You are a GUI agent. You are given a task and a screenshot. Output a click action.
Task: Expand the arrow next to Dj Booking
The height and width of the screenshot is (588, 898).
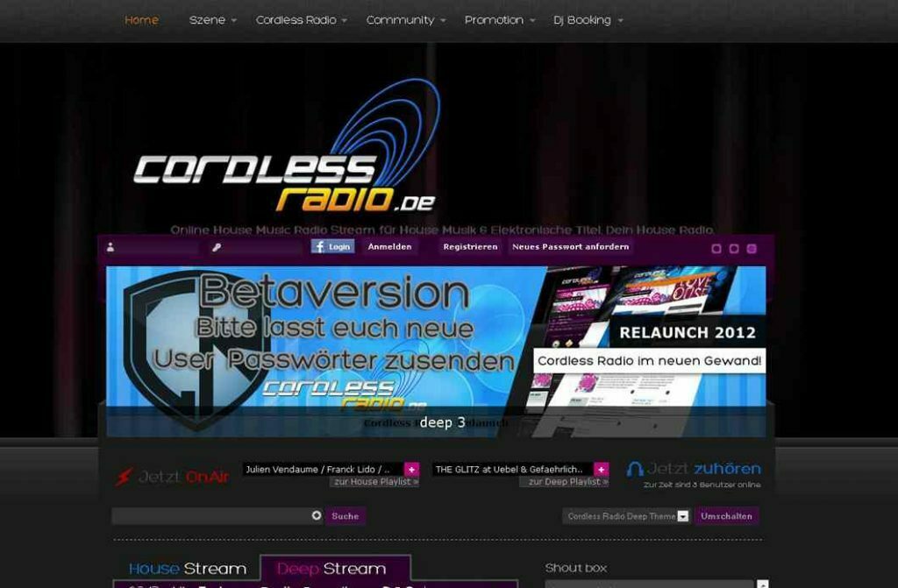(620, 21)
